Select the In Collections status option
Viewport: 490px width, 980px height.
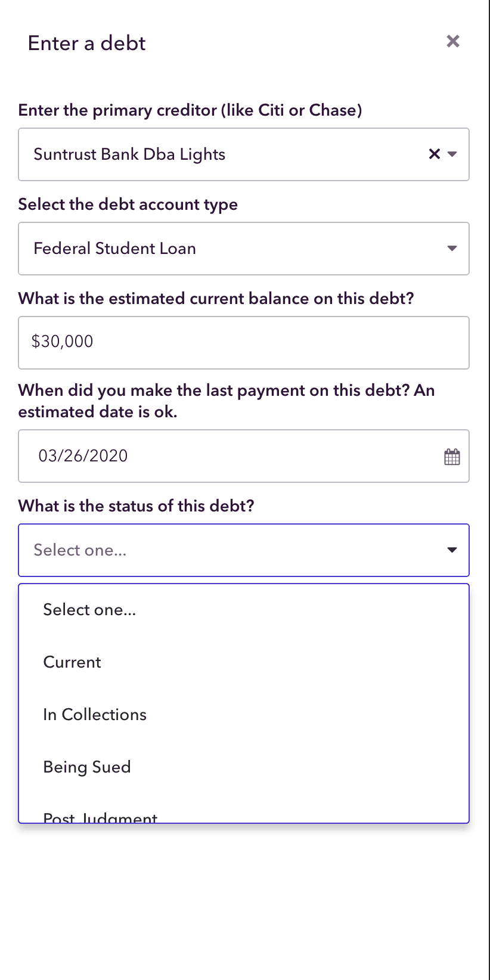[x=244, y=715]
